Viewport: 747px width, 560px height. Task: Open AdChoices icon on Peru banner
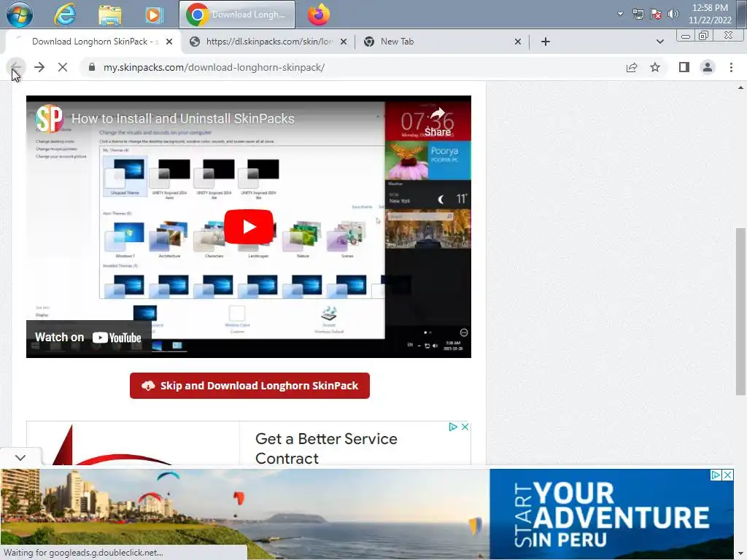[716, 475]
